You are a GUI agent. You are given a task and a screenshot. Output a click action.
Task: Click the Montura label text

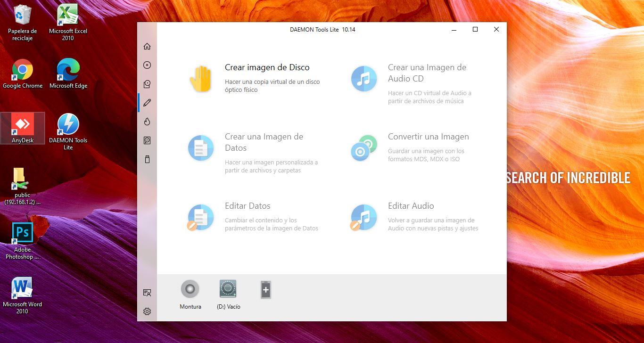[190, 307]
